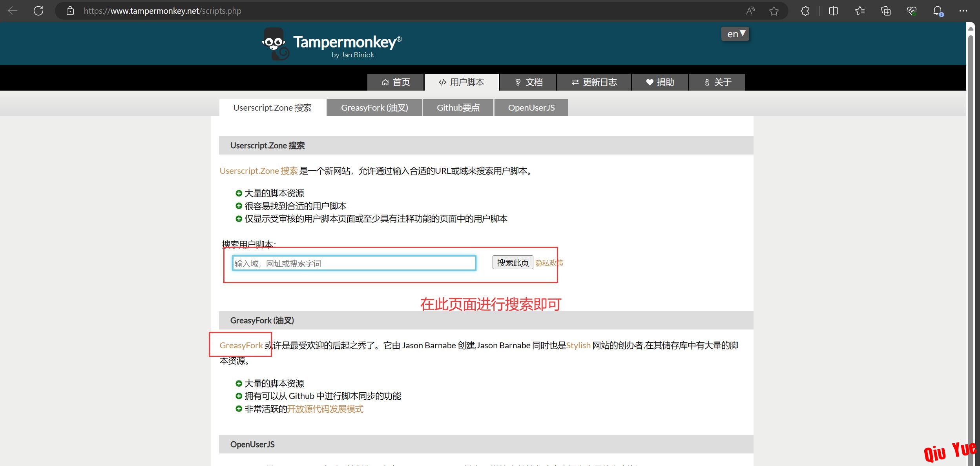Click bullet text 拥有可以从 Github 中进行脚本同步的功能
The image size is (980, 466).
[323, 396]
